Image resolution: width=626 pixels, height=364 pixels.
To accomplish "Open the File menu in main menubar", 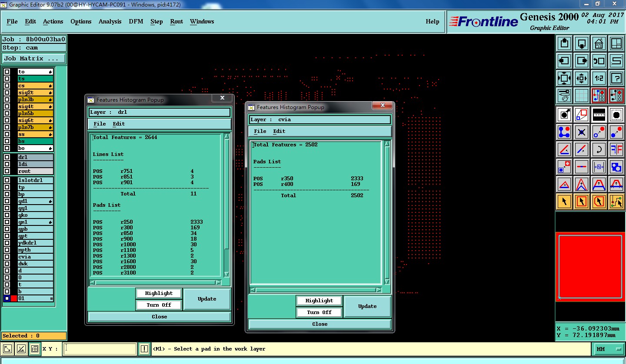I will pos(12,21).
